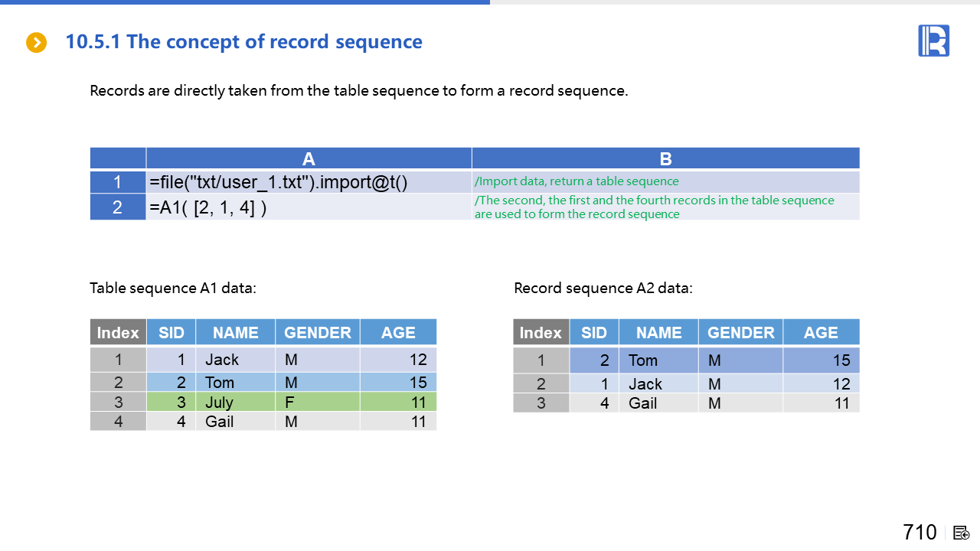Click the orange chevron icon beside the title
Image resolution: width=980 pixels, height=551 pixels.
[x=36, y=42]
